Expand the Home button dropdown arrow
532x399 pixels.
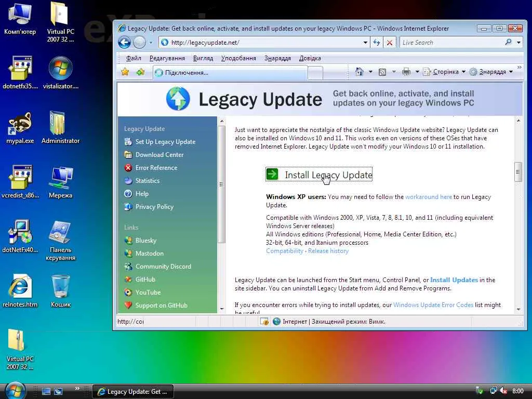[x=370, y=72]
